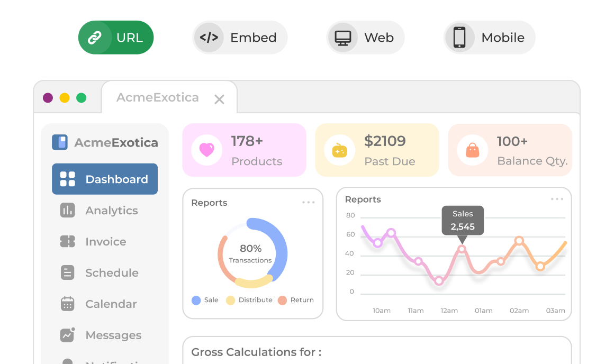Click the orange shopping bag icon
This screenshot has height=364, width=614.
pyautogui.click(x=472, y=150)
